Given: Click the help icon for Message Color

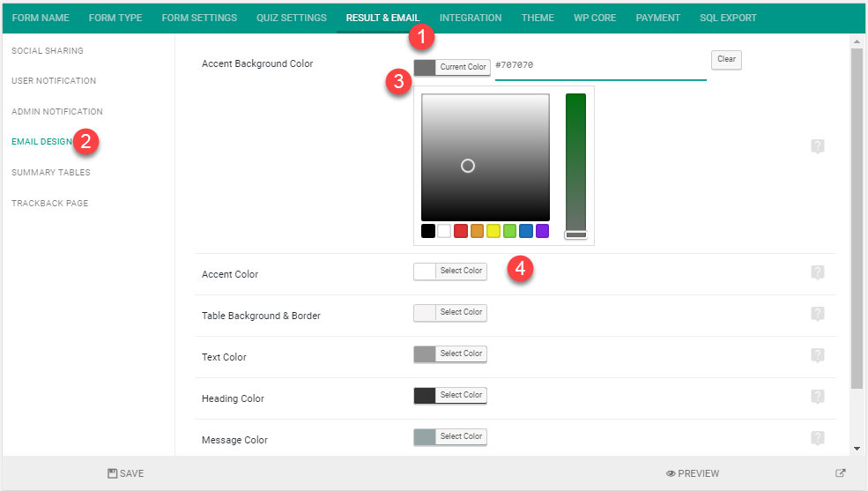Looking at the screenshot, I should tap(818, 438).
